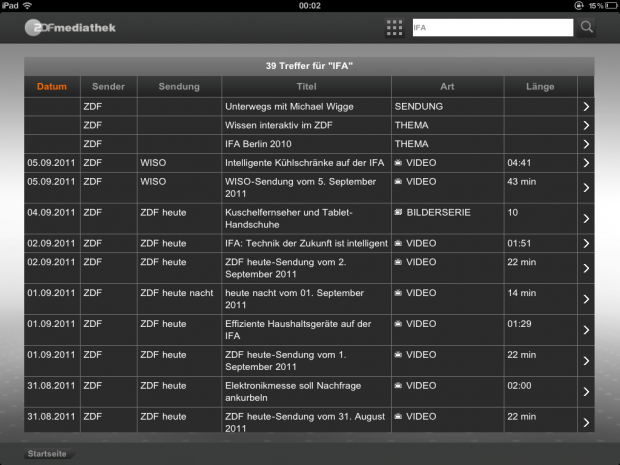620x465 pixels.
Task: Open arrow for Wissen interaktiv im ZDF
Action: coord(586,125)
